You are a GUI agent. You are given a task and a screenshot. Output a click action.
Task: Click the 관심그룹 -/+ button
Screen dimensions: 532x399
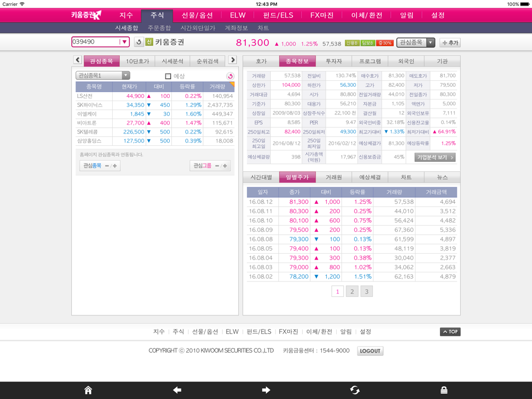point(210,165)
